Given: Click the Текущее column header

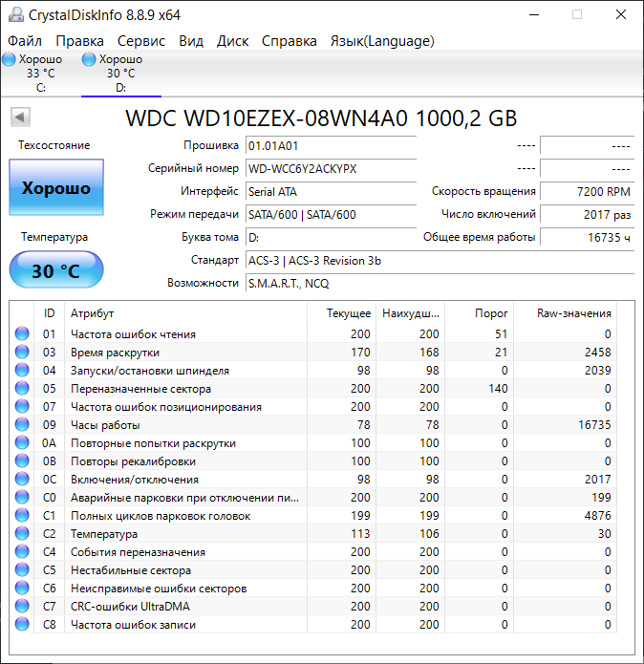Looking at the screenshot, I should (x=341, y=313).
